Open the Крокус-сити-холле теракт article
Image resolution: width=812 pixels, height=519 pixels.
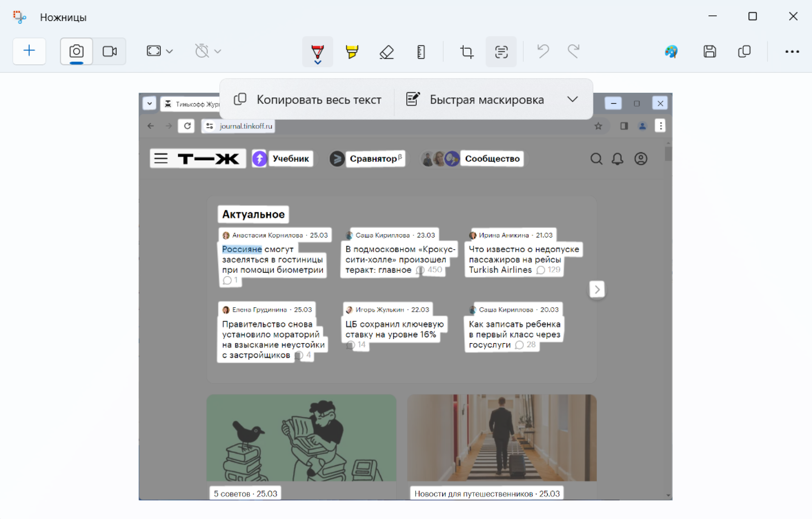(400, 259)
